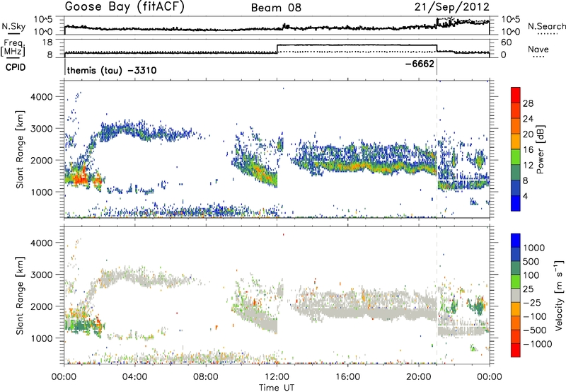Screen dimensions: 566x392
Task: Select the 'Beam 08' header label
Action: coord(276,8)
